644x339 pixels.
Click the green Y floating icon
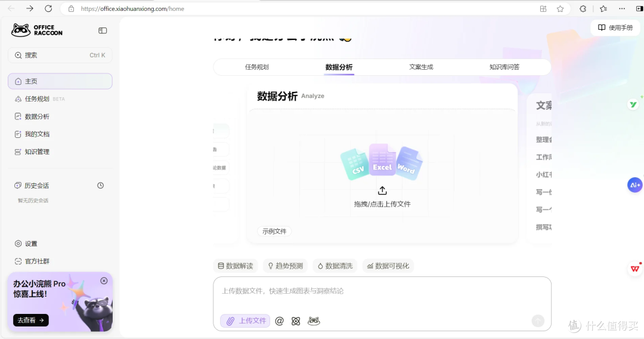tap(633, 105)
